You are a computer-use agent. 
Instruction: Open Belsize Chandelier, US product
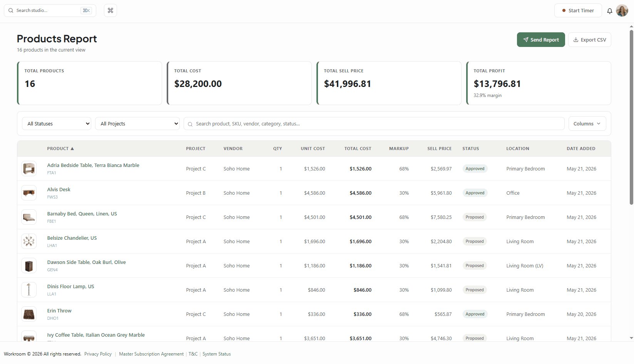pos(72,238)
